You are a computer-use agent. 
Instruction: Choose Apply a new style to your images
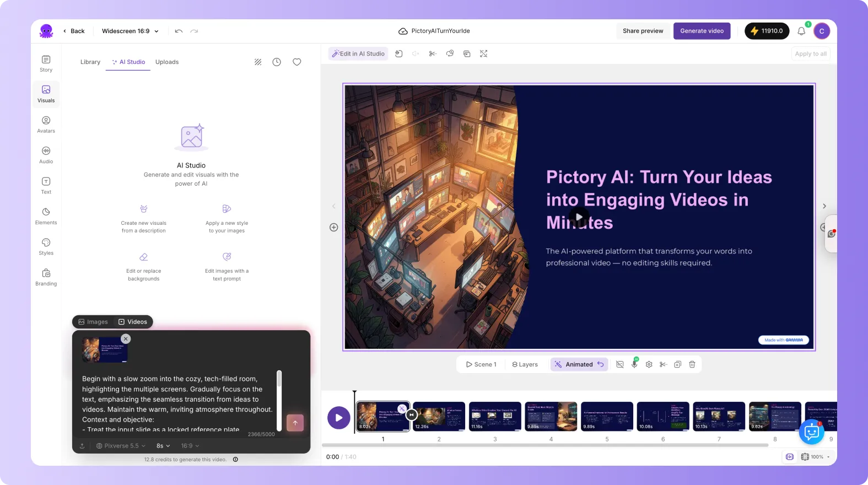[227, 219]
